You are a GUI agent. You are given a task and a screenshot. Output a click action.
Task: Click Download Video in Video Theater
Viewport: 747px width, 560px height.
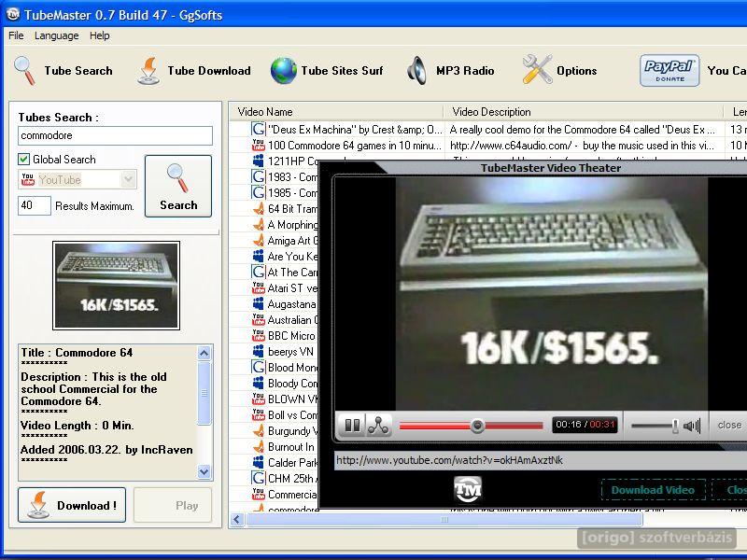[653, 489]
